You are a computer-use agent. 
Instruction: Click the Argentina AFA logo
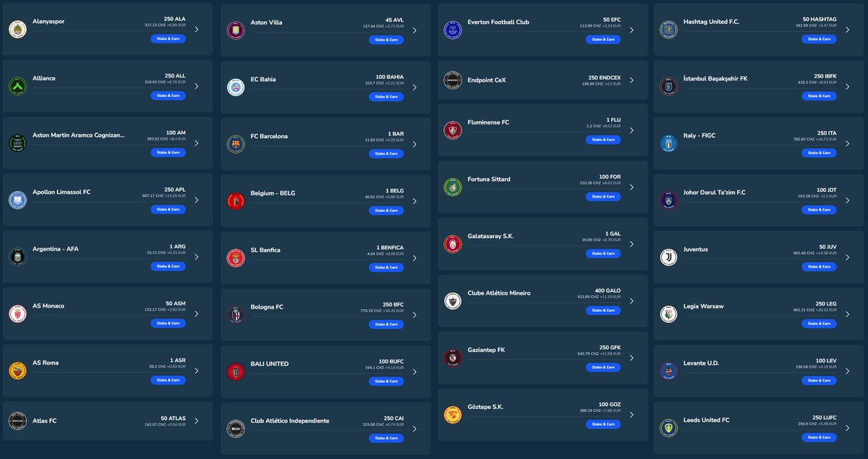(17, 256)
